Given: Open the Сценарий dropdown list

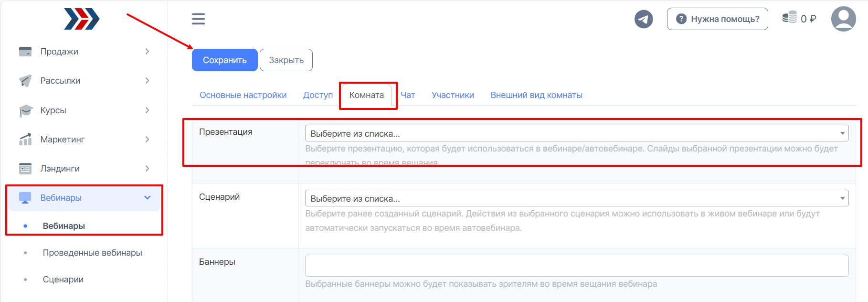Looking at the screenshot, I should click(x=576, y=198).
